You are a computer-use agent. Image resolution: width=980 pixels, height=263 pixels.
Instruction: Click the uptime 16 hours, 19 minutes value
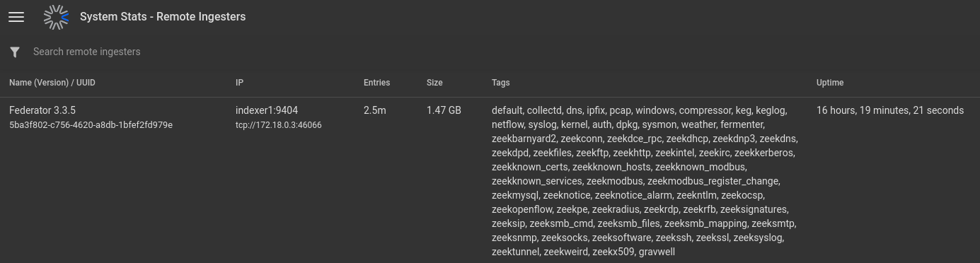click(890, 110)
